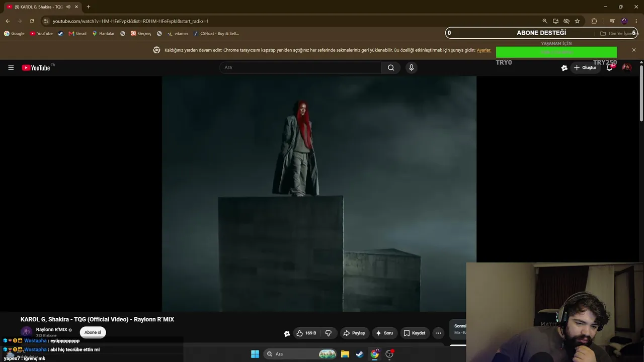Open the crossed-out eye address bar icon
Image resolution: width=644 pixels, height=362 pixels.
(567, 21)
